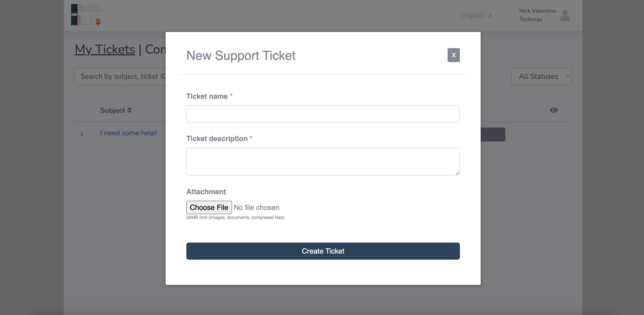Screen dimensions: 644x315
Task: Click the site logo thumbnail
Action: [x=86, y=15]
